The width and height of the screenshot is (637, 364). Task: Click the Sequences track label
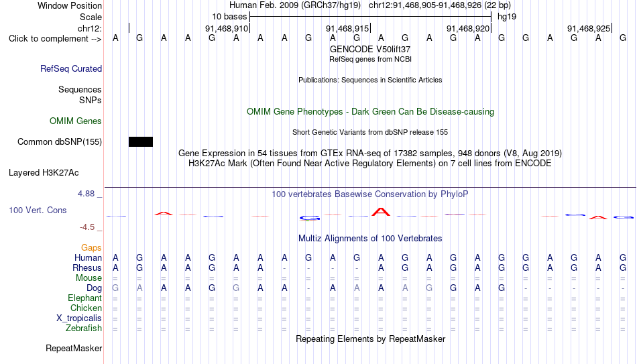pos(80,89)
